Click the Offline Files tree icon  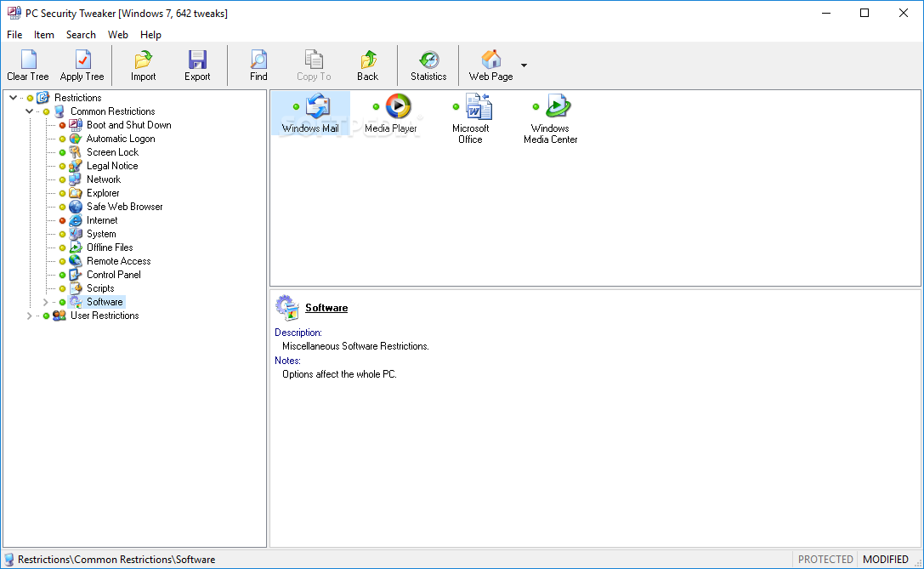coord(76,247)
